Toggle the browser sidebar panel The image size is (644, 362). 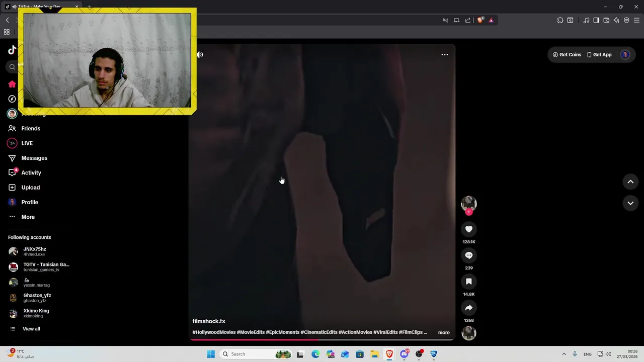click(x=596, y=20)
